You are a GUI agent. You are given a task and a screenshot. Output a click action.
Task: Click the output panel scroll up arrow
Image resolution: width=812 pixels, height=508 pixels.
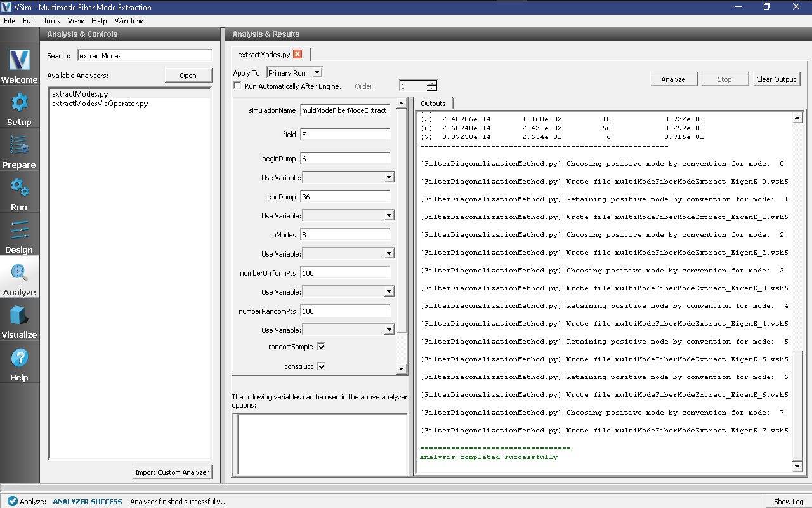[797, 118]
